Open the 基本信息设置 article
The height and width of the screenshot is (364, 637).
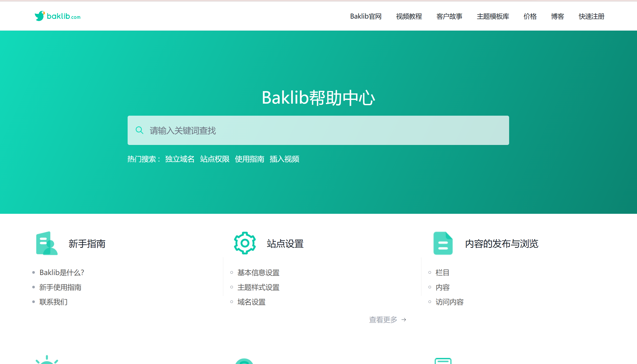tap(258, 272)
